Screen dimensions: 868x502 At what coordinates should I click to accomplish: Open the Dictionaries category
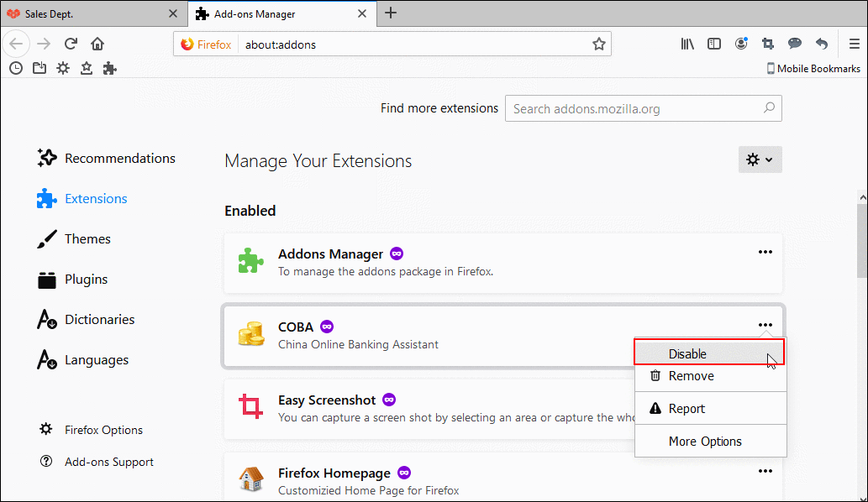[86, 320]
